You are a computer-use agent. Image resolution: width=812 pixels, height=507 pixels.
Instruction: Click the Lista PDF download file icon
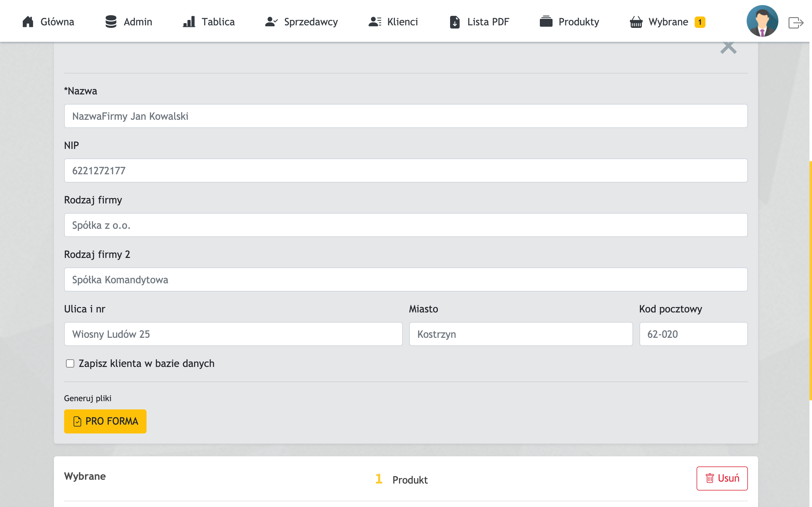[x=455, y=22]
